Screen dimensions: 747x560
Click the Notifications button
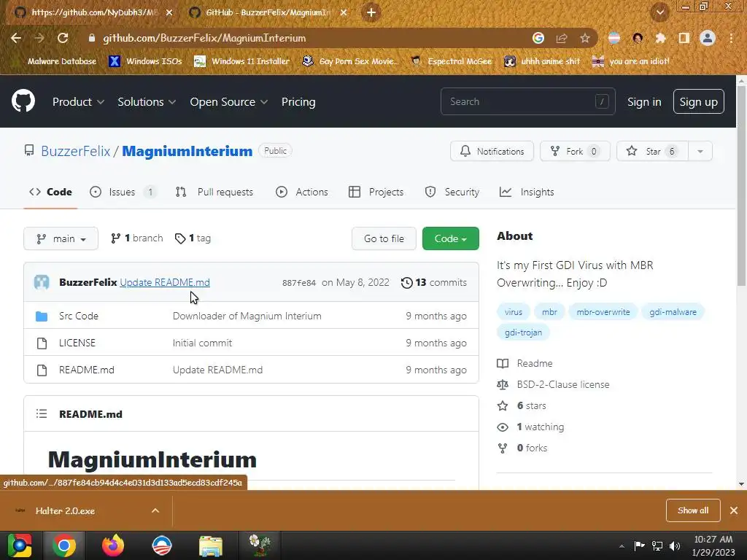pos(492,152)
